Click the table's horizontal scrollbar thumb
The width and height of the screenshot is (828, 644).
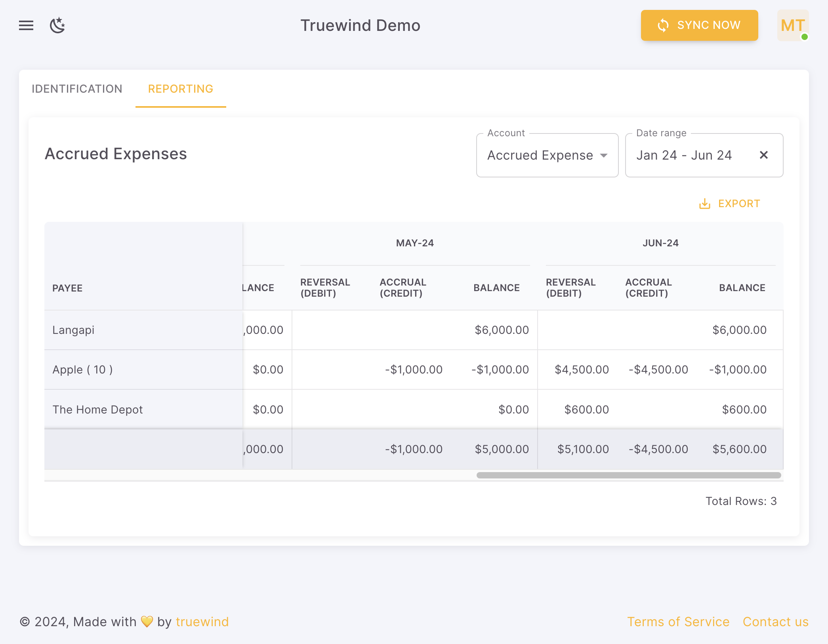[x=629, y=475]
